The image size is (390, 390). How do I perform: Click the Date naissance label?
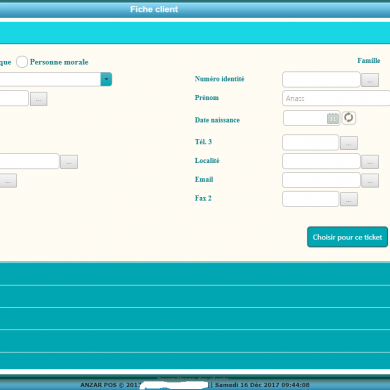[x=217, y=120]
